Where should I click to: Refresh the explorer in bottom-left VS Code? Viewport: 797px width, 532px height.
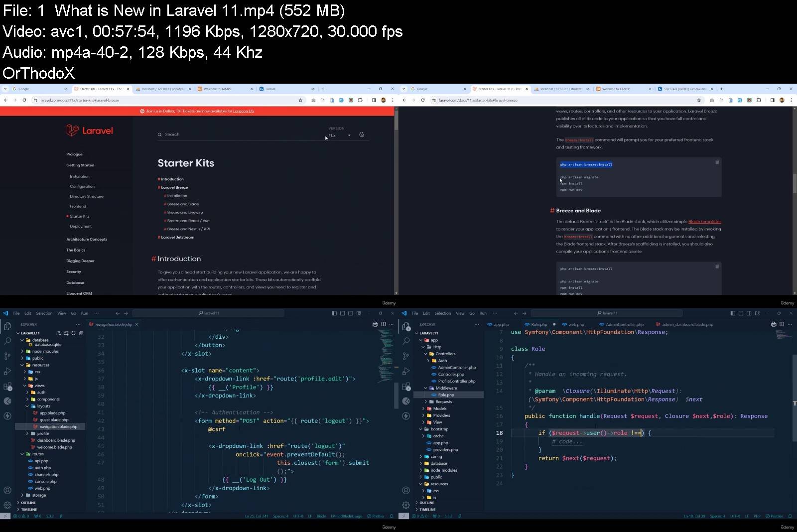(73, 333)
